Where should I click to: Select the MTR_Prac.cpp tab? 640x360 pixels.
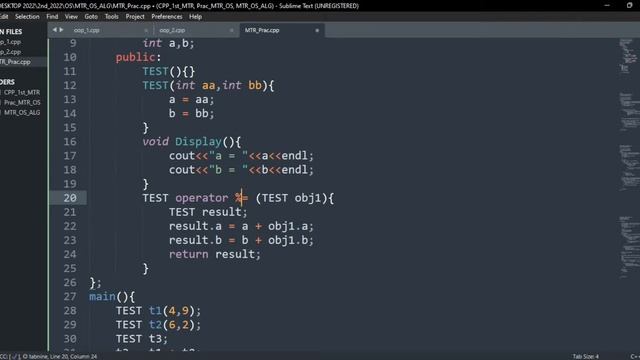click(262, 30)
